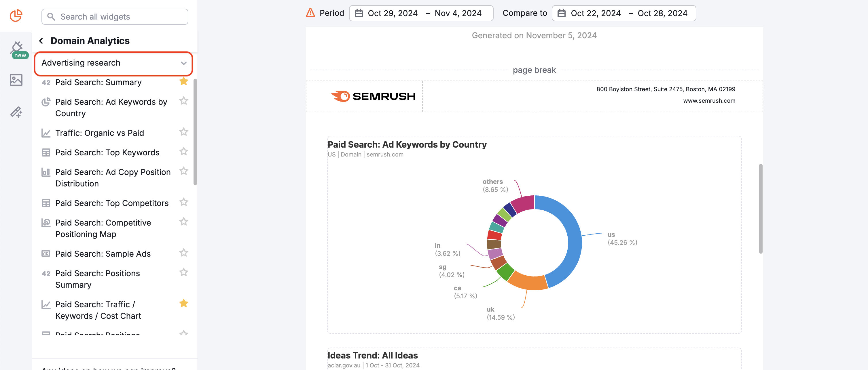This screenshot has height=370, width=868.
Task: Click the calendar icon beside Compare to dates
Action: [561, 13]
